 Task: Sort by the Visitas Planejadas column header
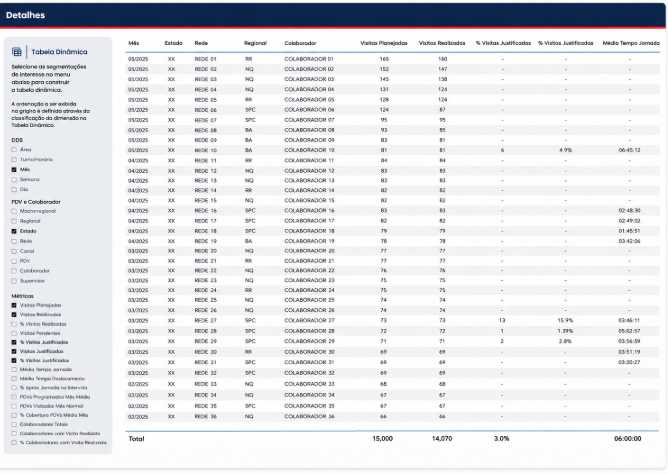pos(383,43)
